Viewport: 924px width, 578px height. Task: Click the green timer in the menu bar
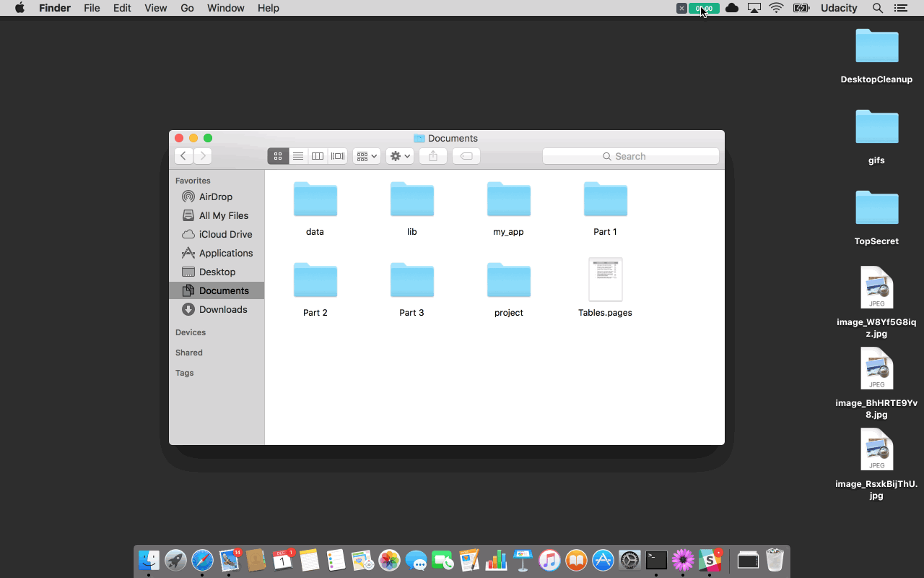[702, 8]
